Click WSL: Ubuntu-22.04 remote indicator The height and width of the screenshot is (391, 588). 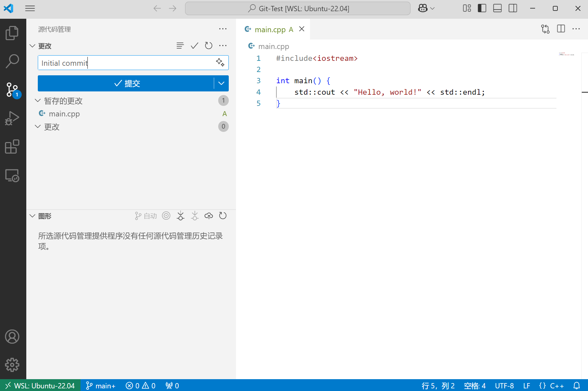click(x=40, y=385)
